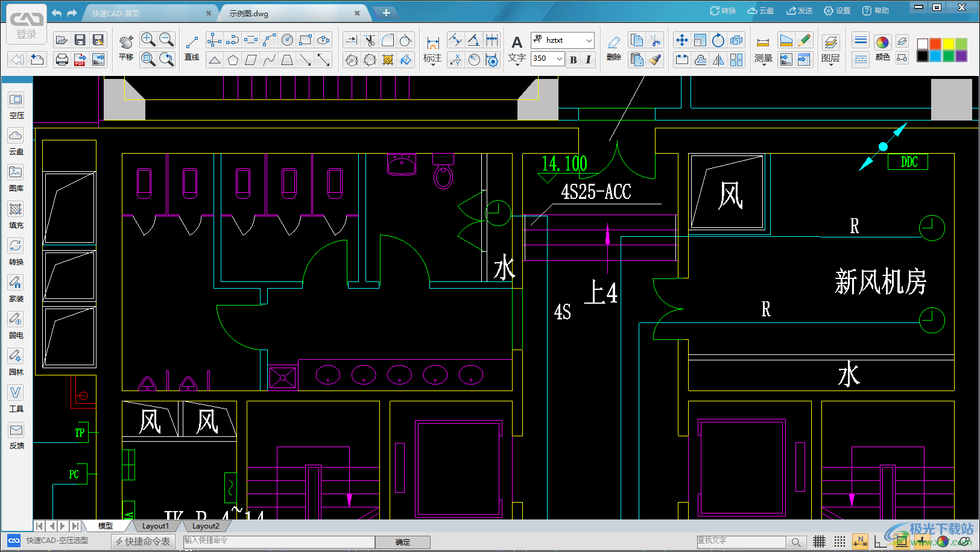This screenshot has height=552, width=980.
Task: Select the Mirror tool
Action: 718,59
